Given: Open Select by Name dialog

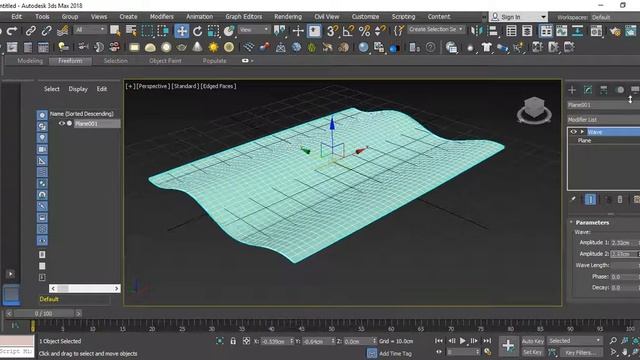Looking at the screenshot, I should [x=131, y=31].
